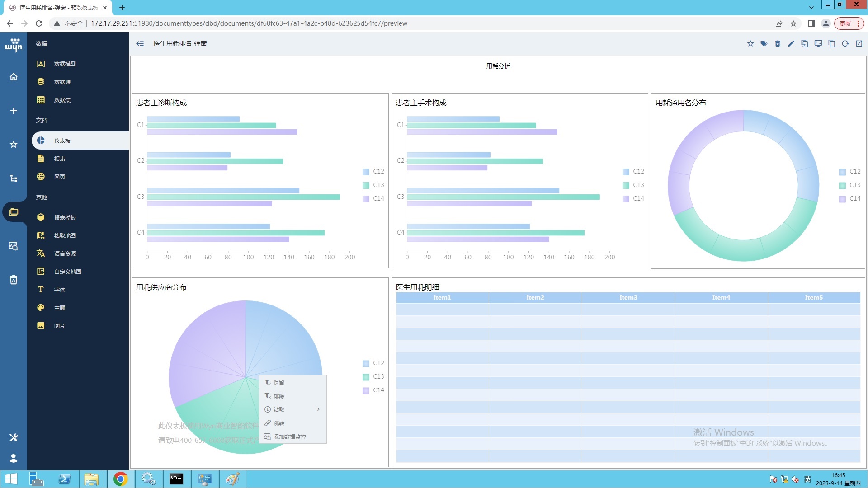Open fullscreen monitor view icon
The height and width of the screenshot is (488, 868).
[818, 44]
